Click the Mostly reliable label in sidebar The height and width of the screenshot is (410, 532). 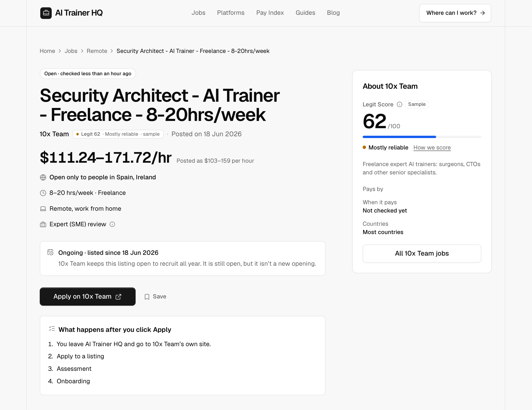(388, 148)
